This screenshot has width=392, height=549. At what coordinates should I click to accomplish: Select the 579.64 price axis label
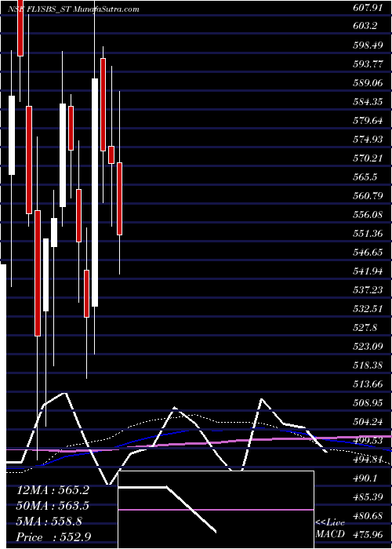coord(368,122)
